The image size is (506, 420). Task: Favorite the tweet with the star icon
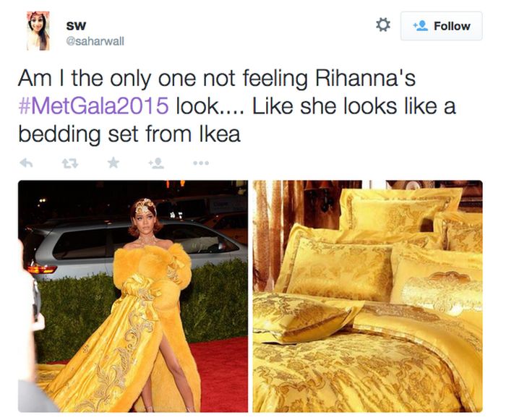tap(113, 163)
